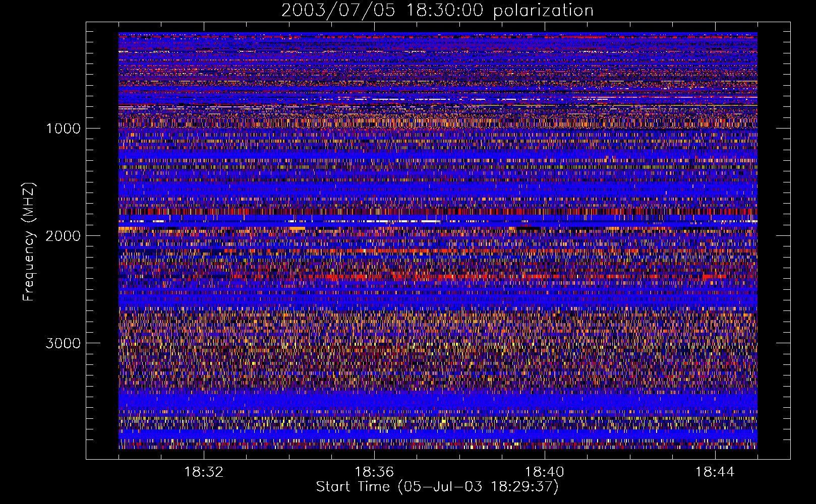Click the 'Frequency (MHZ)' axis label
The width and height of the screenshot is (816, 504).
[x=29, y=242]
